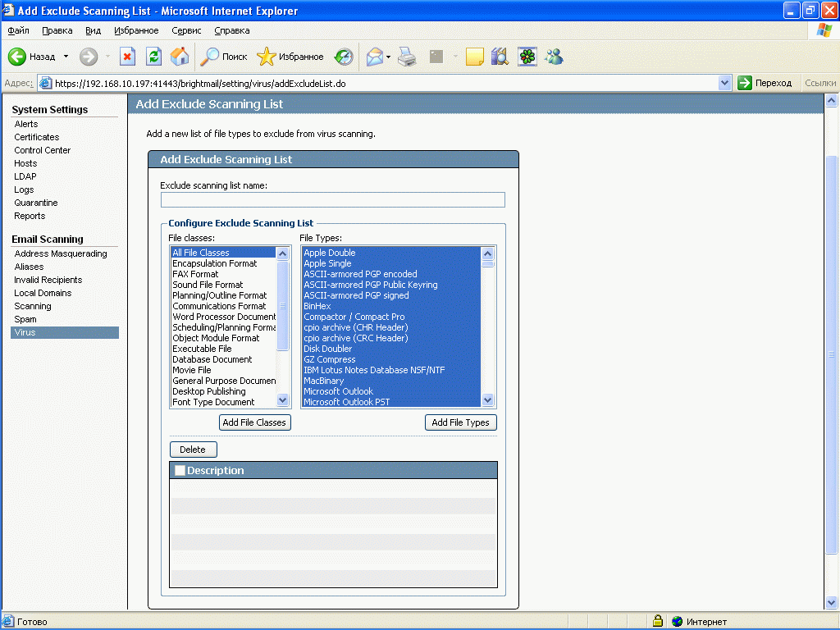Stop page loading with red X icon

[127, 57]
